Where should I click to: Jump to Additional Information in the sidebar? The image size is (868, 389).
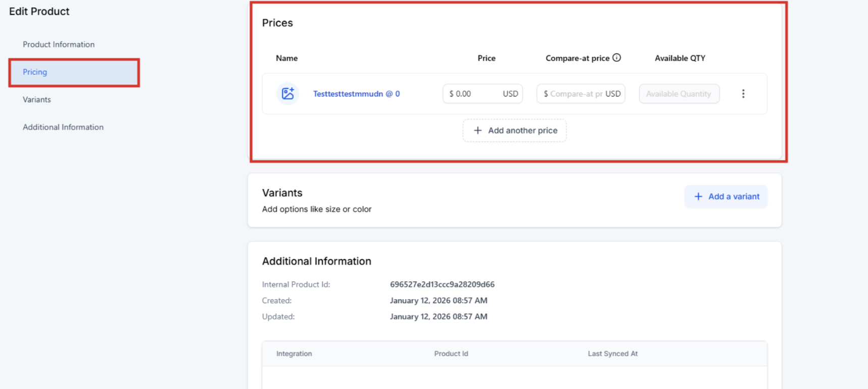63,127
